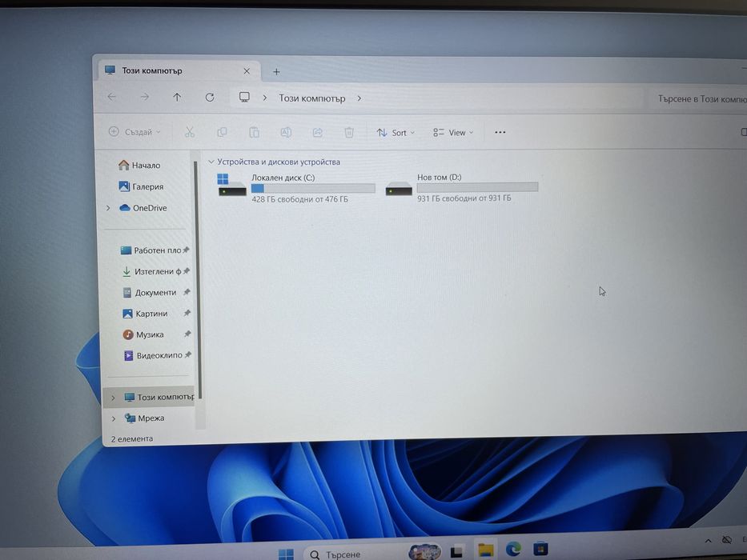Click the text 931 ГБ свободни от 931 ГБ
Screen dimensions: 747x560
pos(464,198)
